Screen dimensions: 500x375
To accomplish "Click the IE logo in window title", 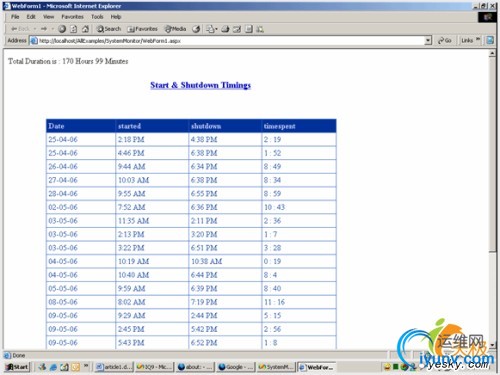I will pyautogui.click(x=7, y=6).
